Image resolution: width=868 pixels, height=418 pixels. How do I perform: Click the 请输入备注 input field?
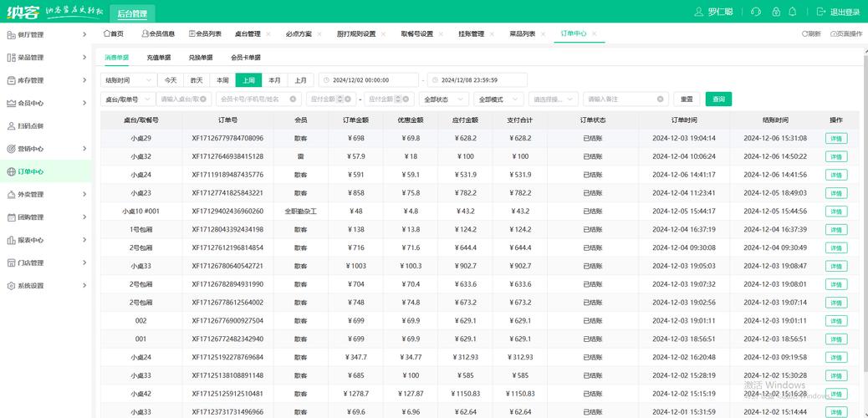click(626, 99)
